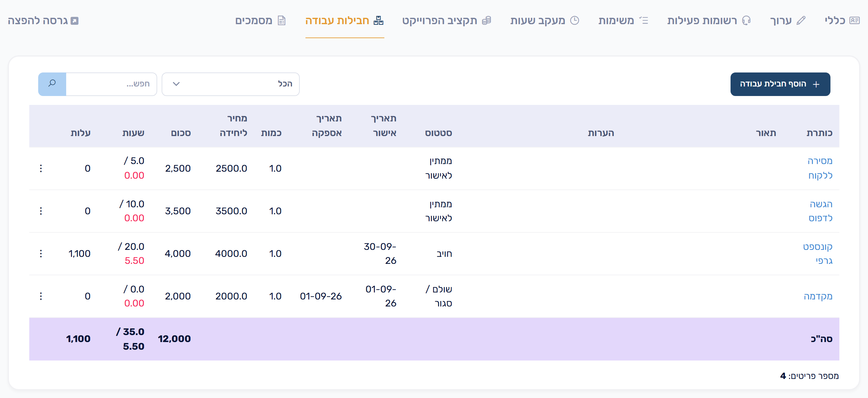
Task: Click the magnifier search button
Action: 52,84
